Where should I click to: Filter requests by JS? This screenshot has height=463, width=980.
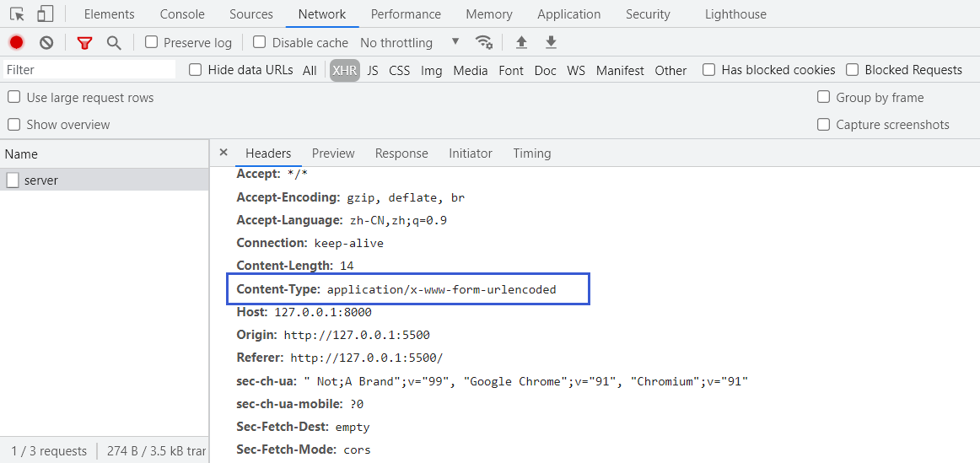click(x=373, y=71)
